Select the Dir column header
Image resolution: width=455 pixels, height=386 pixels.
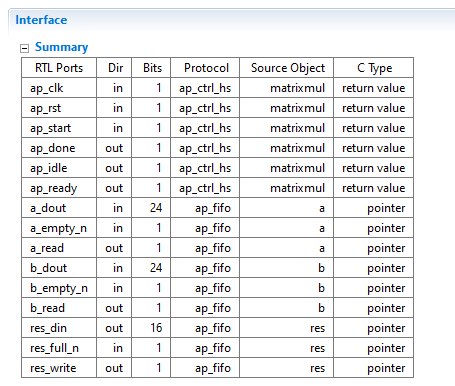114,68
